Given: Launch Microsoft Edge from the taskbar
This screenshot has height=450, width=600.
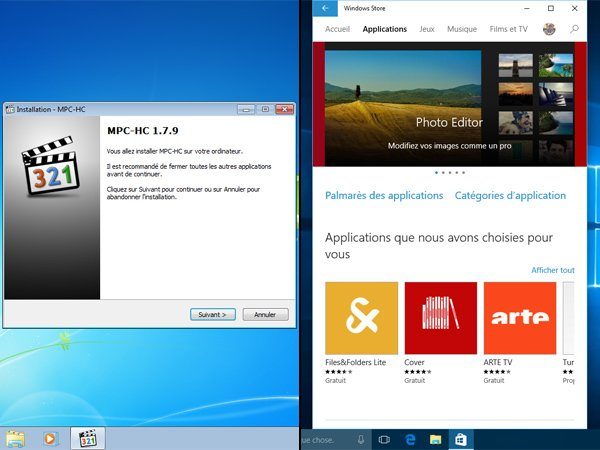Looking at the screenshot, I should tap(410, 440).
